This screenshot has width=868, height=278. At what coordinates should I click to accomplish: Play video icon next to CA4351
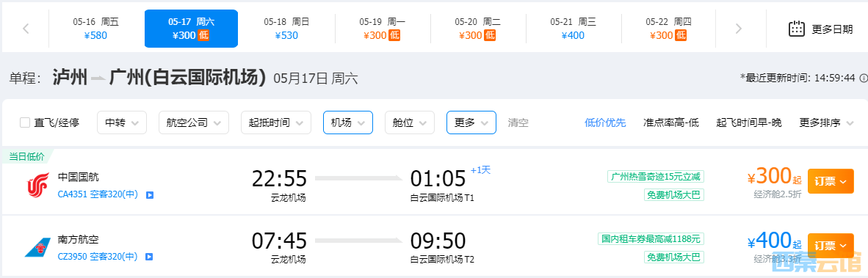click(x=150, y=195)
